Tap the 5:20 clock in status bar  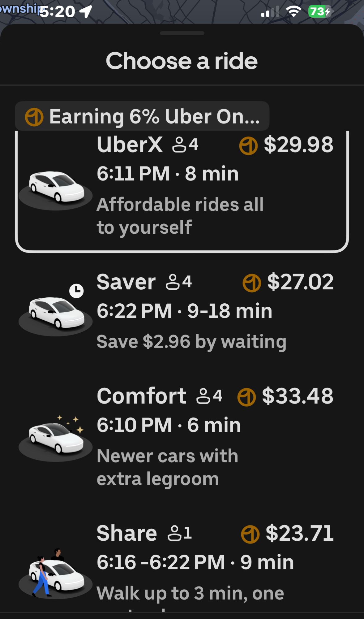point(58,12)
